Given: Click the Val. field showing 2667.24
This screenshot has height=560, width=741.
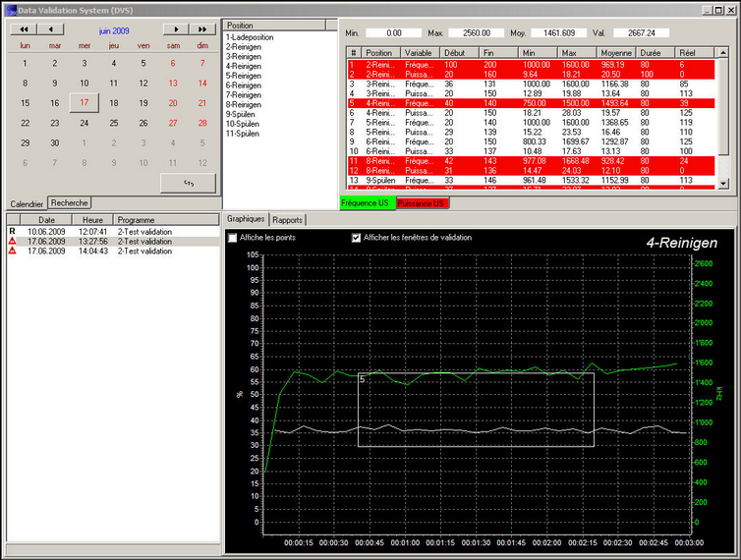Looking at the screenshot, I should [642, 32].
